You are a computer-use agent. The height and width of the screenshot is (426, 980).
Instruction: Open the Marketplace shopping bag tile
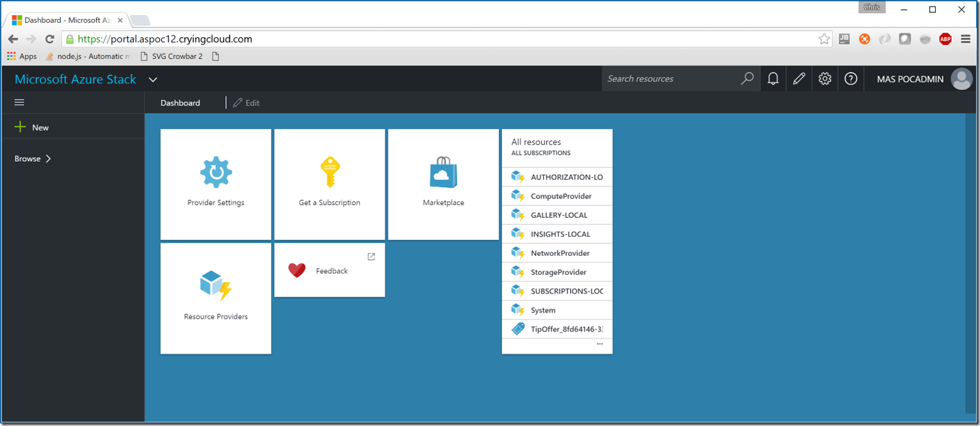pyautogui.click(x=443, y=184)
